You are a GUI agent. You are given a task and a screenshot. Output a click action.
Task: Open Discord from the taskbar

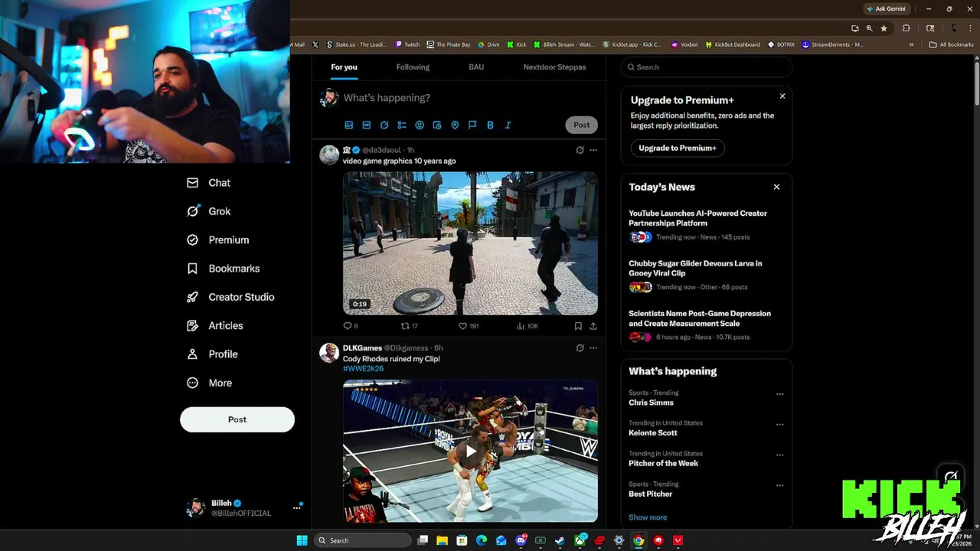point(521,540)
